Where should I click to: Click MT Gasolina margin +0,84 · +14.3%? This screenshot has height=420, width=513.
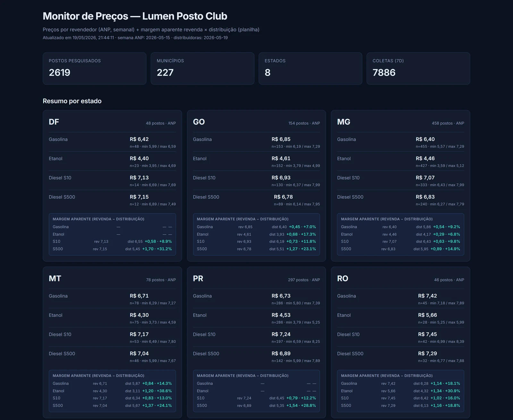pos(157,383)
